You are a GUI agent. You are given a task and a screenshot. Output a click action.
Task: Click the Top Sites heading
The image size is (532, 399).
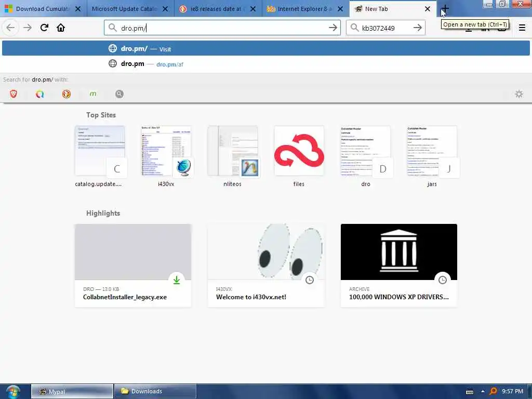coord(101,115)
